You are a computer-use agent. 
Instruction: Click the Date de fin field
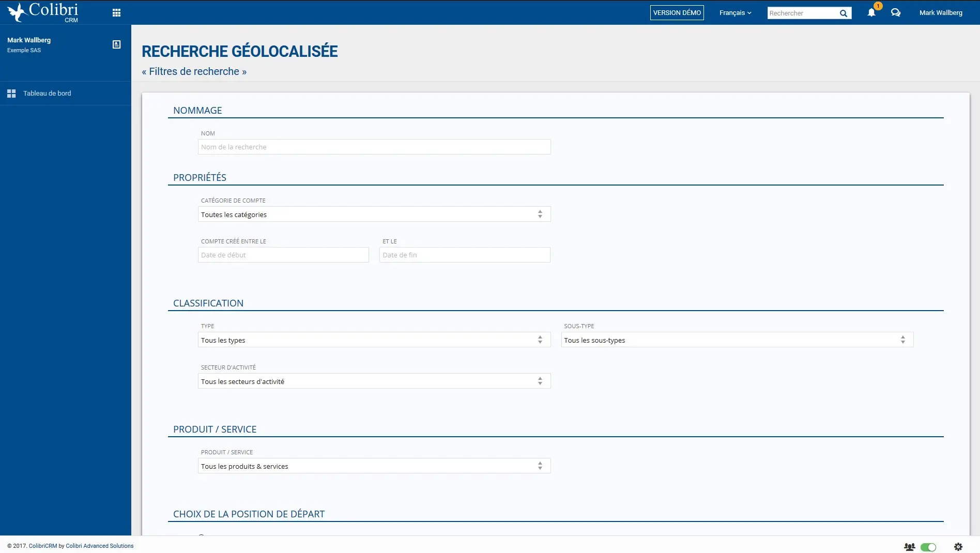pos(465,255)
